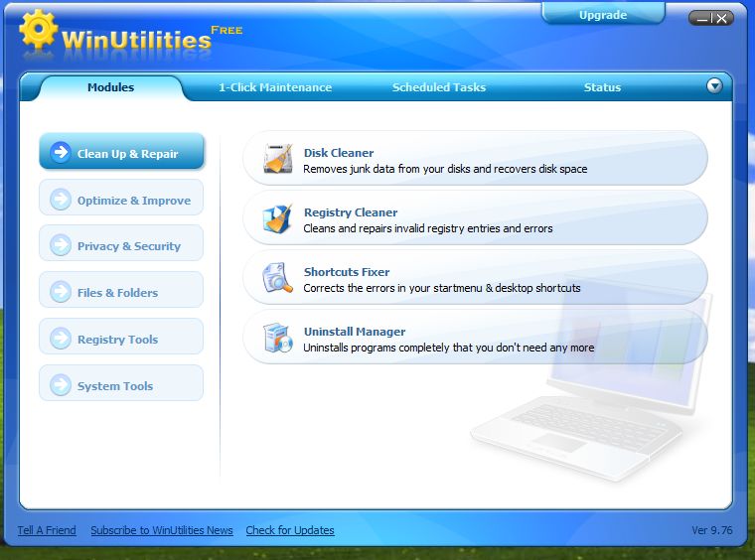This screenshot has width=755, height=560.
Task: Click the Ver 9.76 version text
Action: [x=712, y=530]
